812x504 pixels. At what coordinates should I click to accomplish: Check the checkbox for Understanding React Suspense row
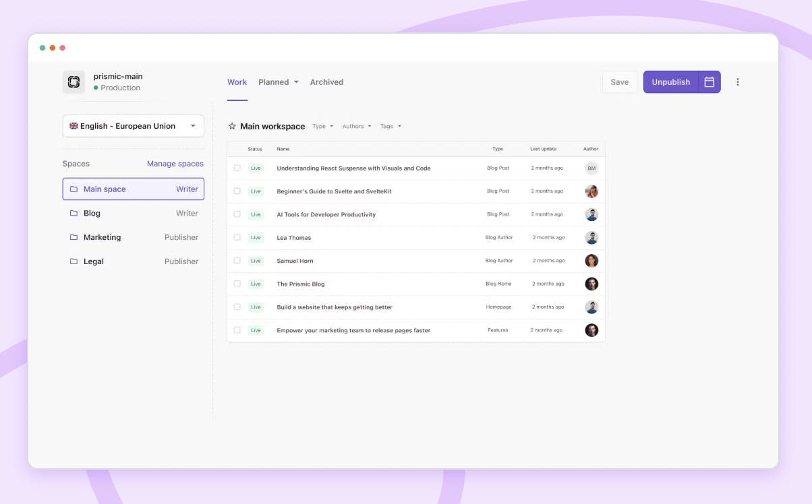pos(237,168)
